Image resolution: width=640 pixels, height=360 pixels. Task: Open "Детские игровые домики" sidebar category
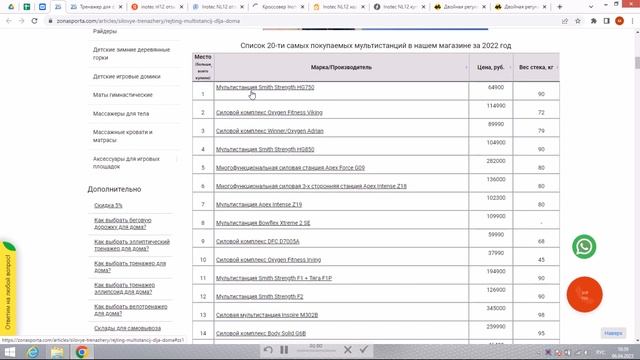click(127, 76)
